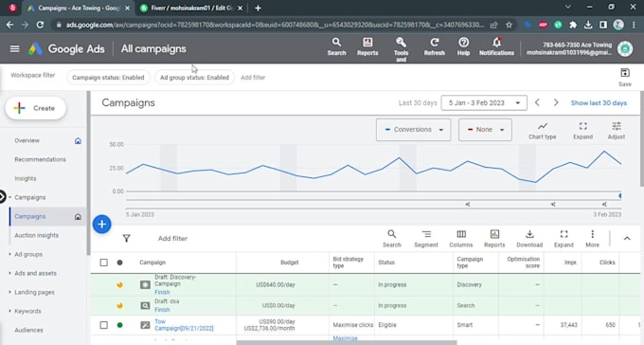This screenshot has width=644, height=345.
Task: Go to the previous date range
Action: click(537, 102)
